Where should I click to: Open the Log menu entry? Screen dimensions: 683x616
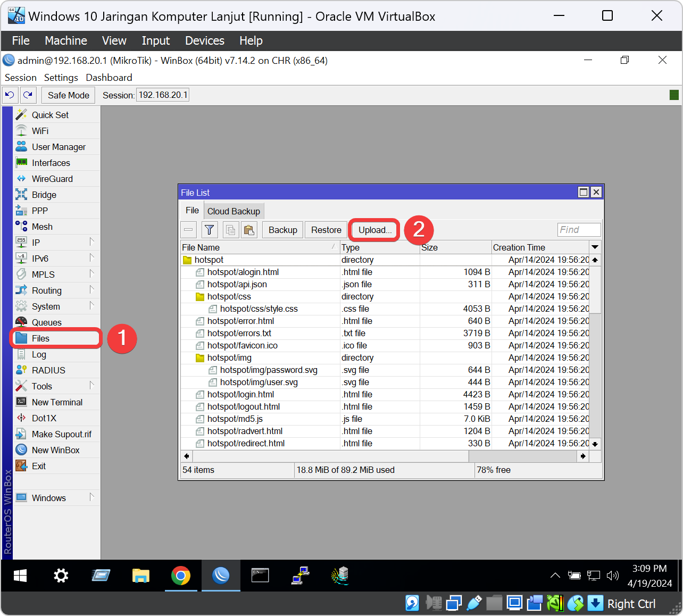click(56, 354)
